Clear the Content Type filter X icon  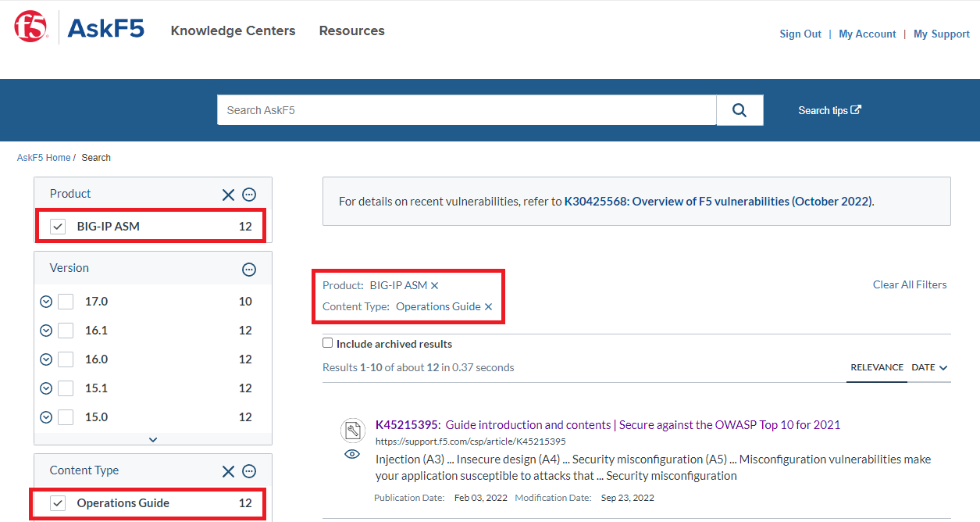click(228, 471)
